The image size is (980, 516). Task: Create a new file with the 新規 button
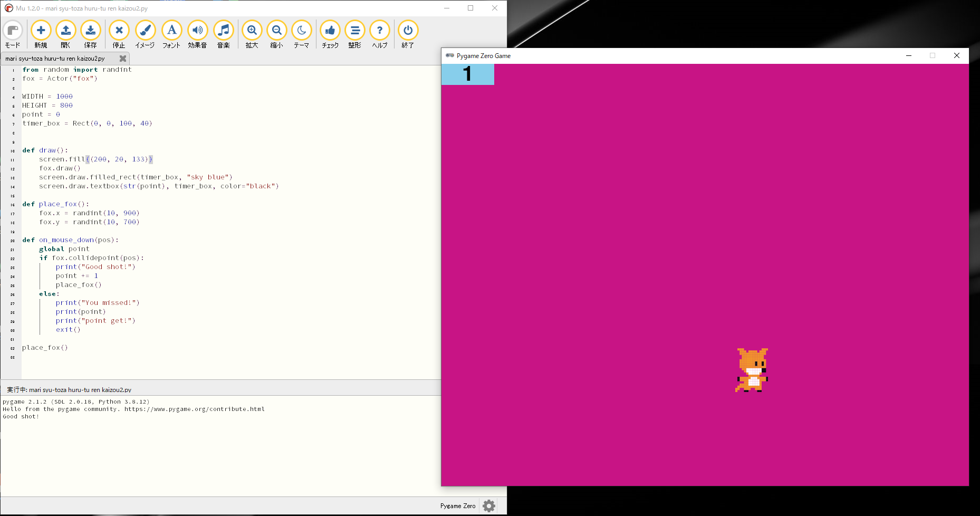click(41, 34)
